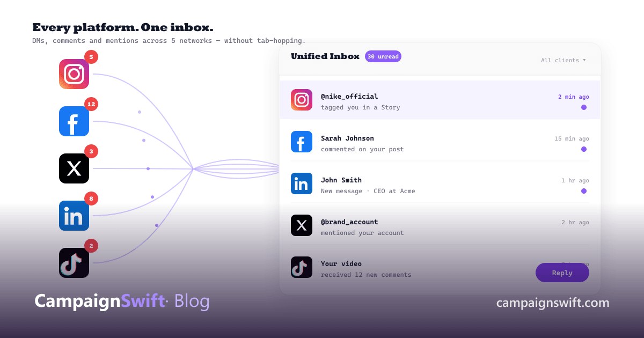Click unread dot on Sarah Johnson message
Viewport: 644px width, 338px height.
click(584, 149)
